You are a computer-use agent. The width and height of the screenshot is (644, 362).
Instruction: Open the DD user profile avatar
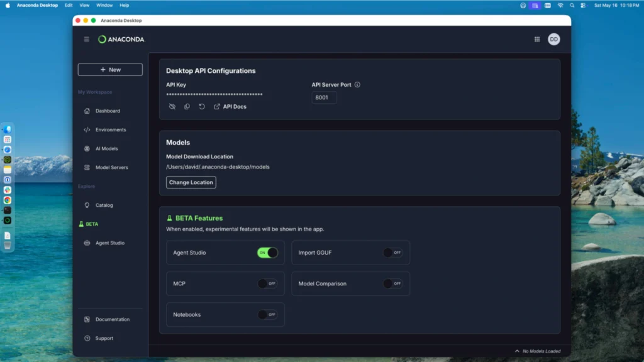click(553, 40)
